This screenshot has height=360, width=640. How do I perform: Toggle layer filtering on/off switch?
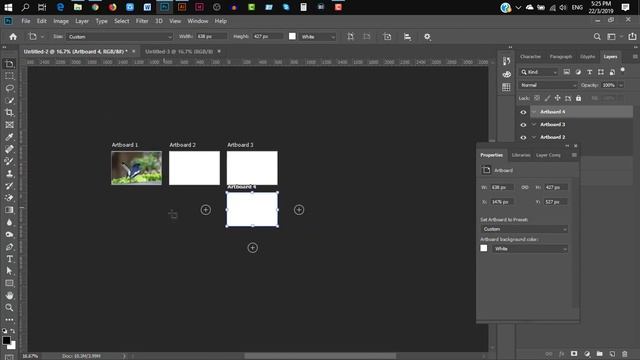[x=622, y=70]
